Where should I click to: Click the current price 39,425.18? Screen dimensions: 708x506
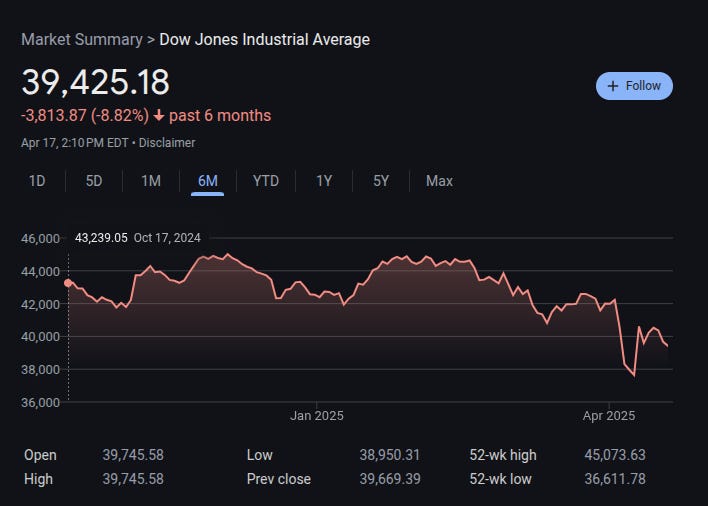[x=95, y=82]
